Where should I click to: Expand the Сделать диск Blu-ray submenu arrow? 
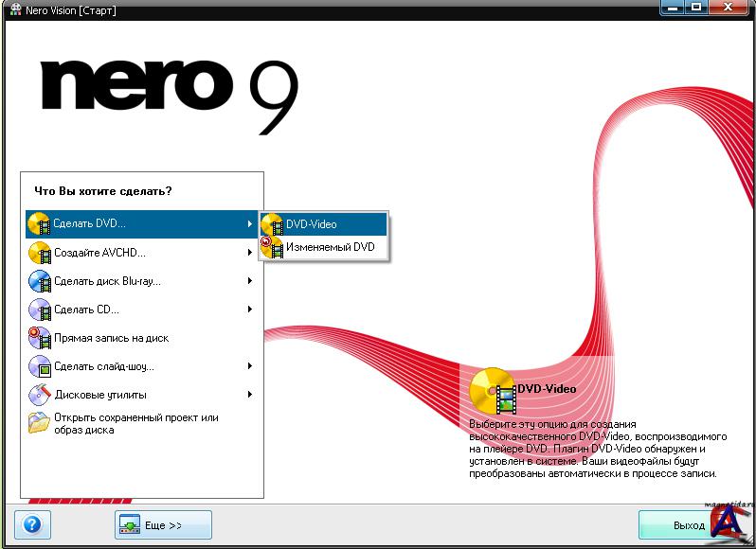249,281
